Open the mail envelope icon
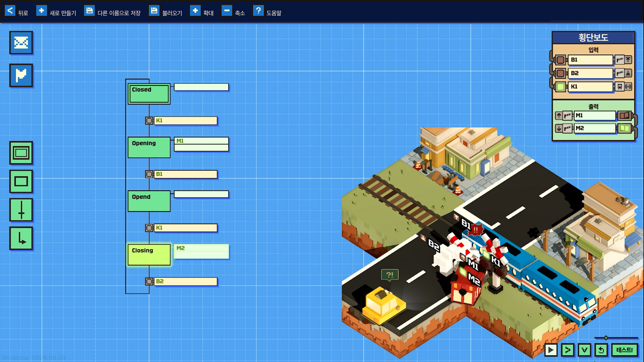Viewport: 644px width, 362px height. [x=21, y=43]
